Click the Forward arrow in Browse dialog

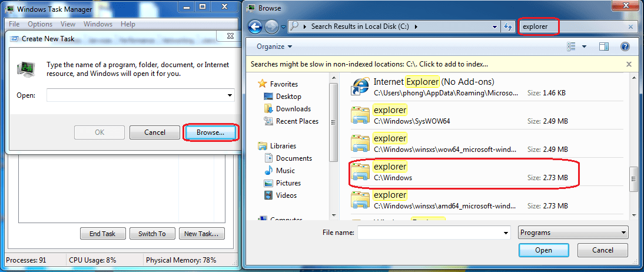point(271,27)
